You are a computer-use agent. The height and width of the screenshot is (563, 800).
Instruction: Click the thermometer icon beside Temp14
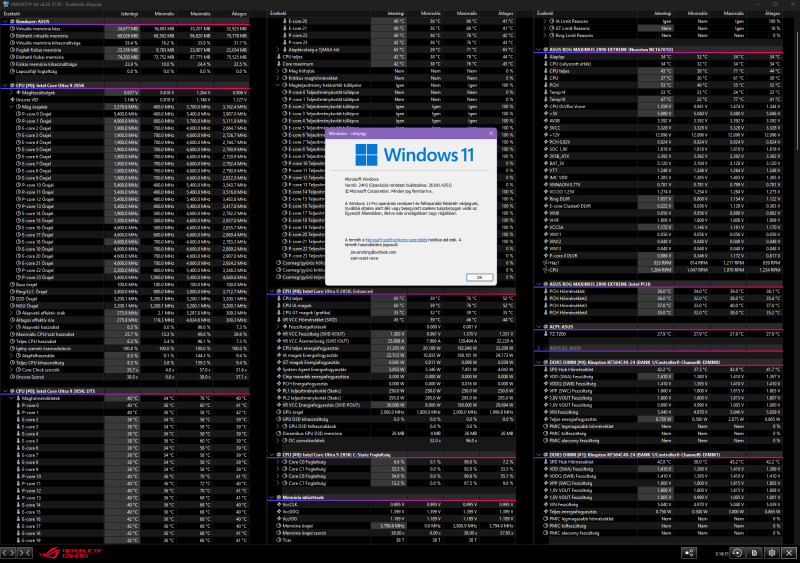pos(545,92)
